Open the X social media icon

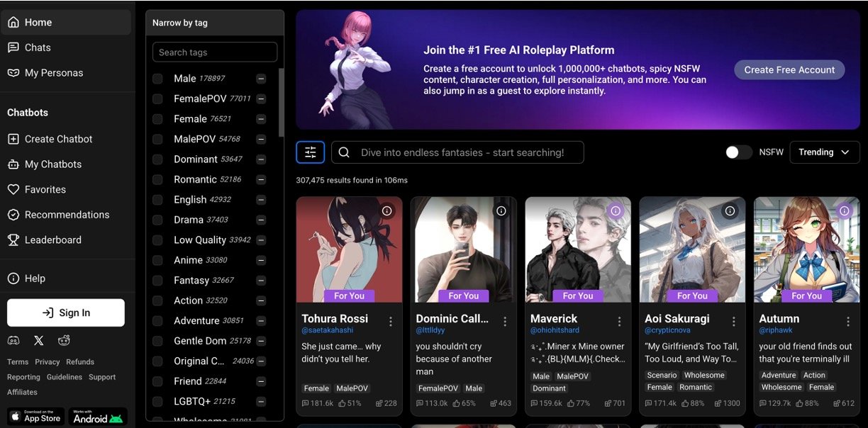(39, 341)
